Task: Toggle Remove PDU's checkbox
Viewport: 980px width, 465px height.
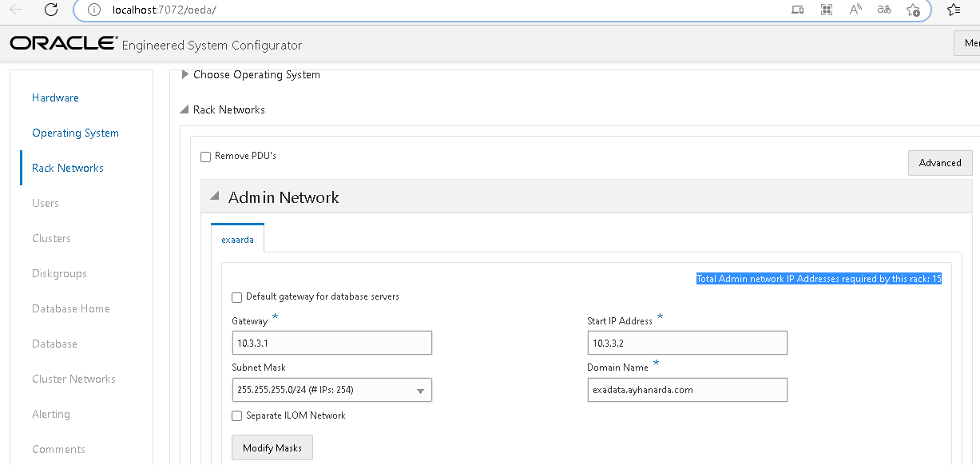Action: click(x=205, y=157)
